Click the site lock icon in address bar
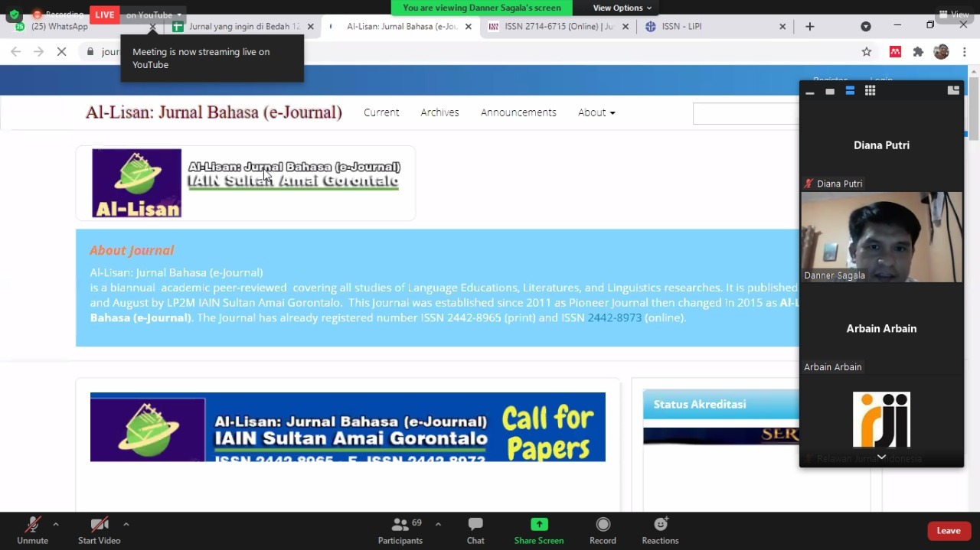Viewport: 980px width, 550px height. pos(90,52)
